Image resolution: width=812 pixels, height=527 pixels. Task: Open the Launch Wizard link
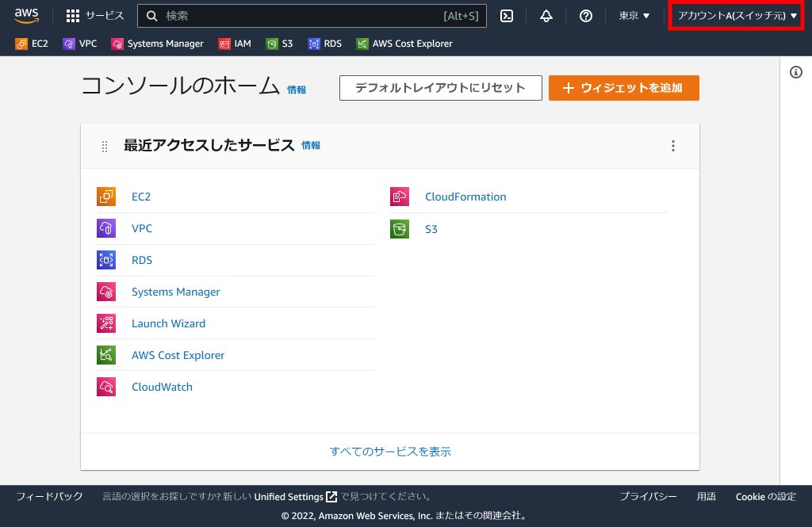(x=168, y=323)
